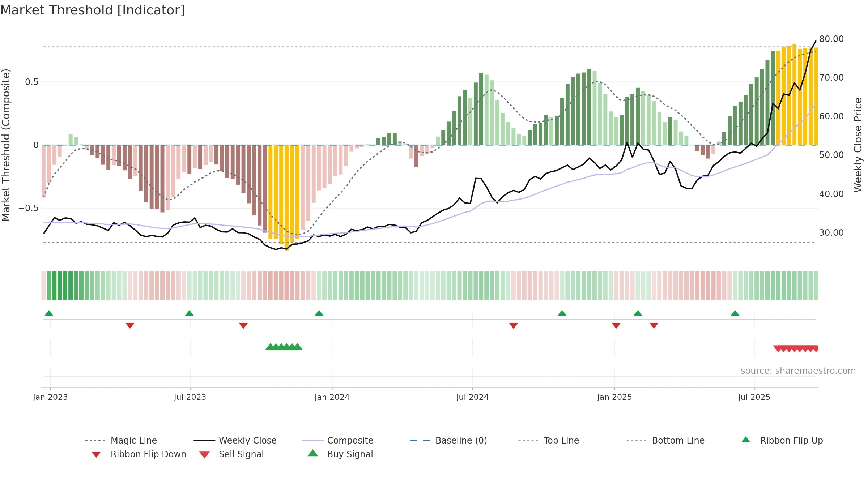868x488 pixels.
Task: Toggle the Buy Signal legend entry
Action: pyautogui.click(x=340, y=454)
